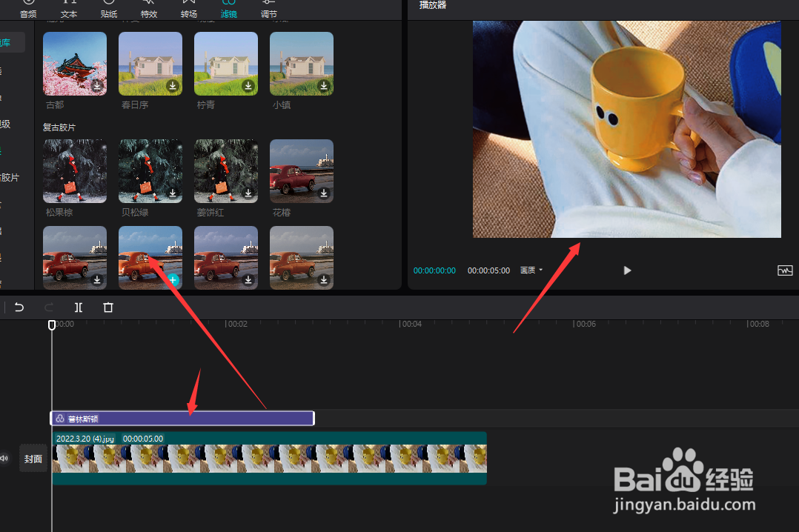The width and height of the screenshot is (799, 532).
Task: Select the 松果棕 filter thumbnail
Action: [x=75, y=171]
